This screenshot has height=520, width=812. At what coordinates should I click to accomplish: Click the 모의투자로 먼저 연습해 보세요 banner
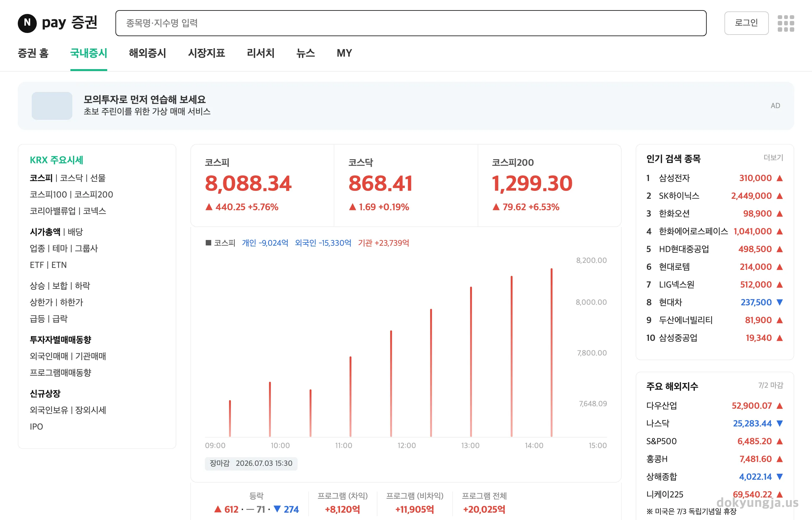[x=406, y=106]
